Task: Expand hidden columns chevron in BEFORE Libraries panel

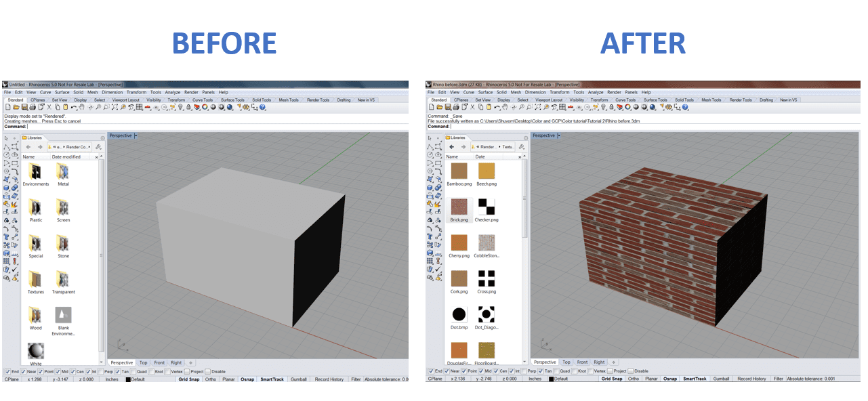Action: pyautogui.click(x=96, y=157)
